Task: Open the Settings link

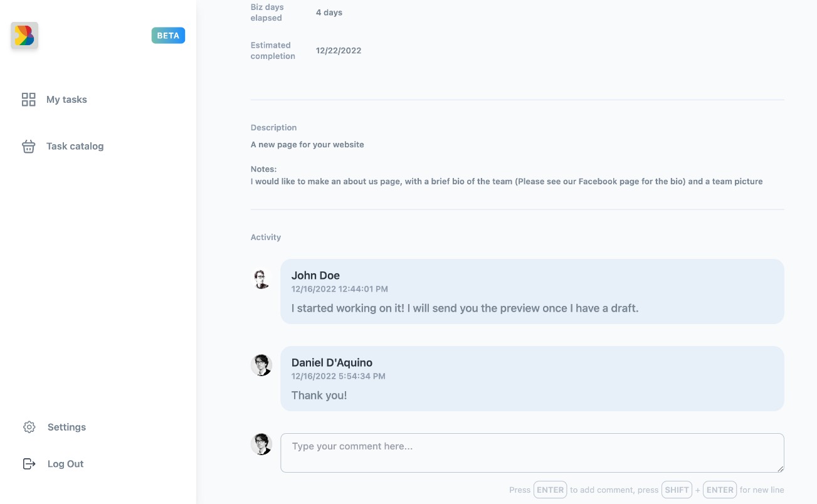Action: point(66,427)
